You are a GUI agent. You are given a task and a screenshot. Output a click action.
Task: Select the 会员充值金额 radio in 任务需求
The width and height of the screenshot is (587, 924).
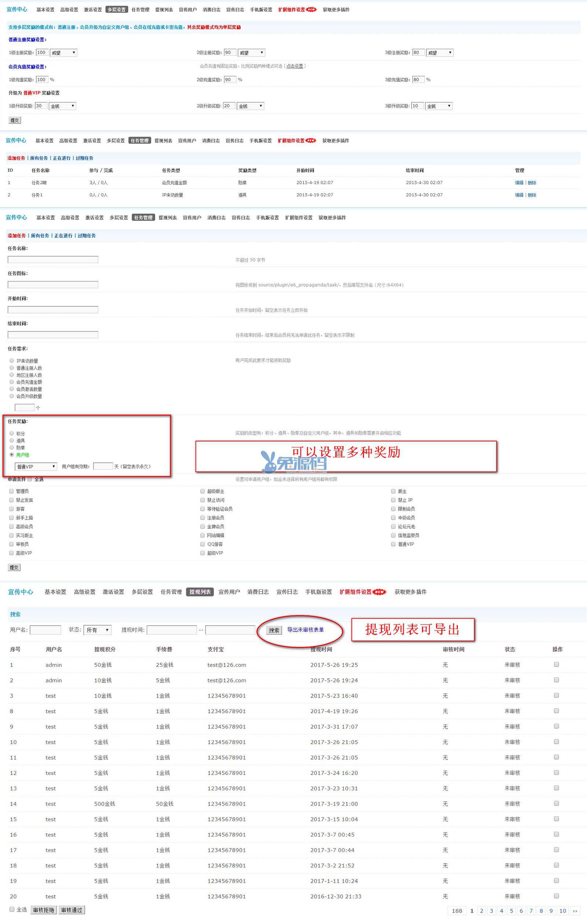(x=11, y=382)
